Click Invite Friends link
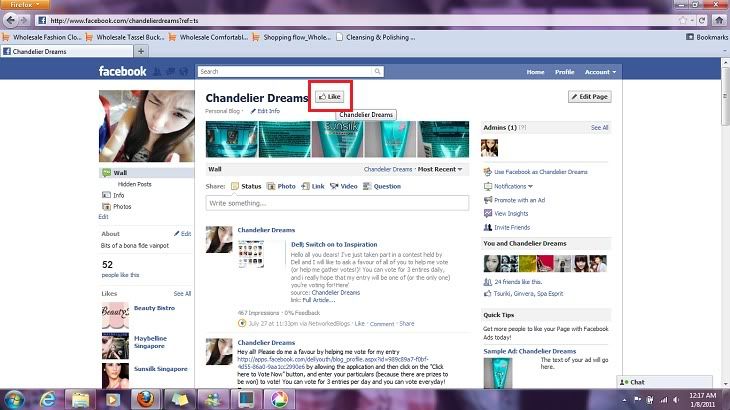The height and width of the screenshot is (410, 730). click(512, 228)
